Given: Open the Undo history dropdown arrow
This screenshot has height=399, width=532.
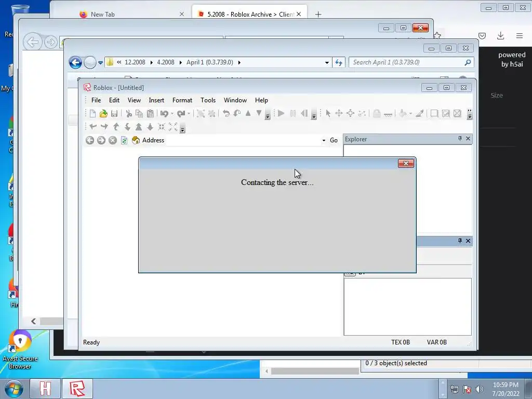Looking at the screenshot, I should (x=172, y=114).
